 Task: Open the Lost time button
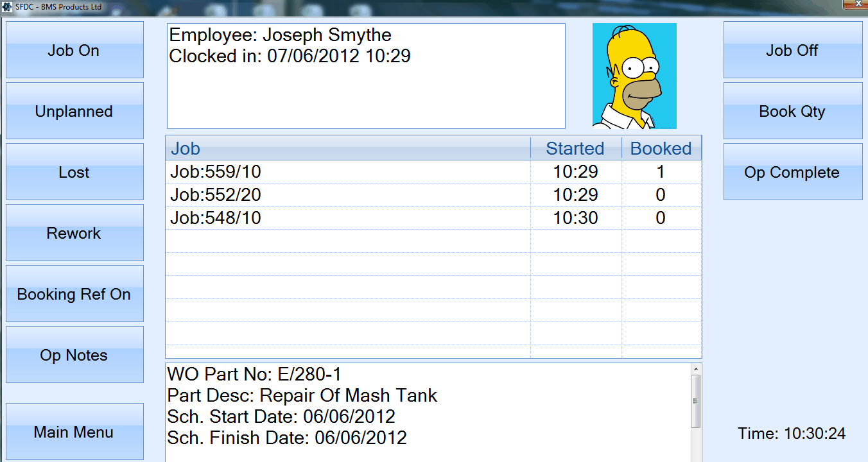click(74, 172)
